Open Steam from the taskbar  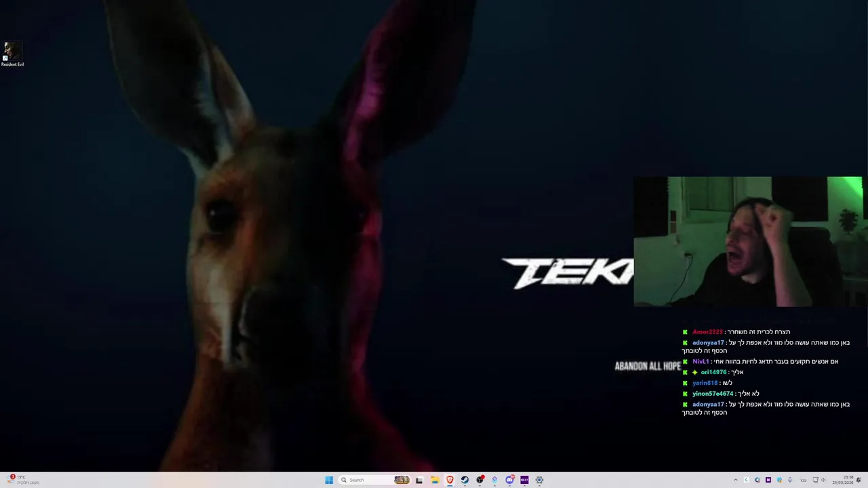465,480
